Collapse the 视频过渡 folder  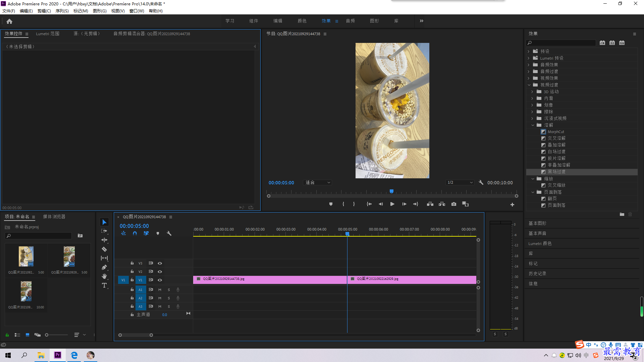click(x=529, y=85)
